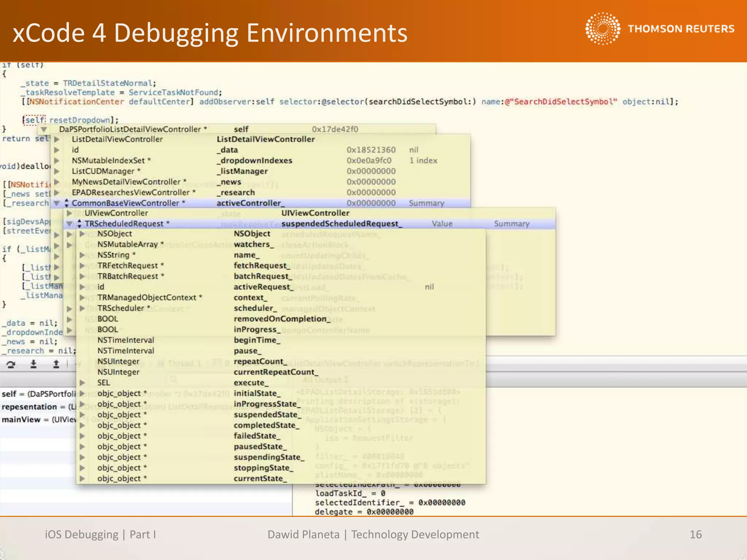Viewport: 747px width, 560px height.
Task: Click the type stepper beside TRScheduledRequest
Action: point(80,224)
